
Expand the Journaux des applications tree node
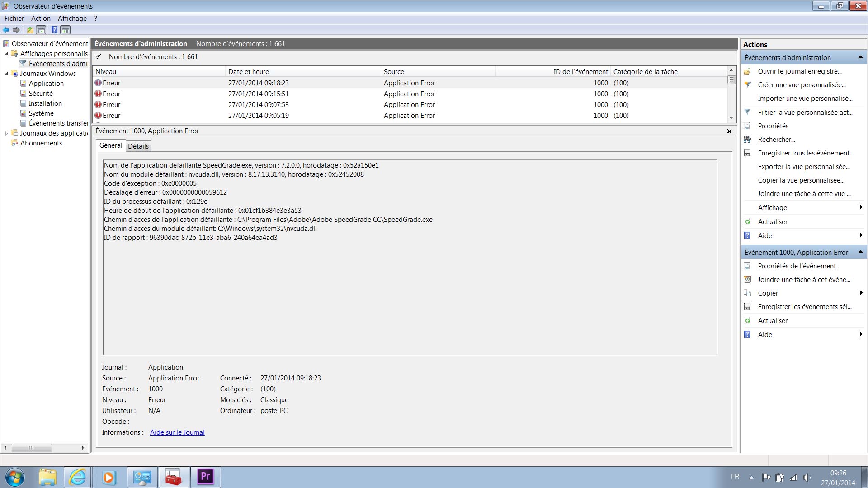click(6, 133)
